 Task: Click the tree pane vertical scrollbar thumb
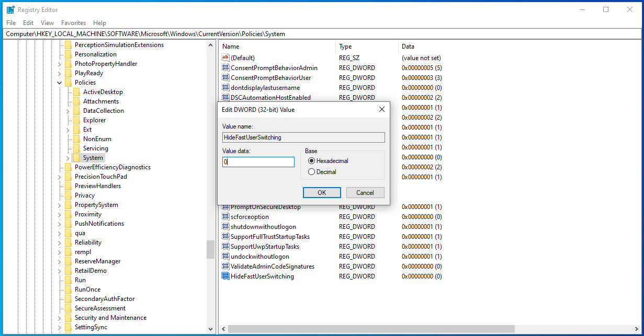pos(210,249)
